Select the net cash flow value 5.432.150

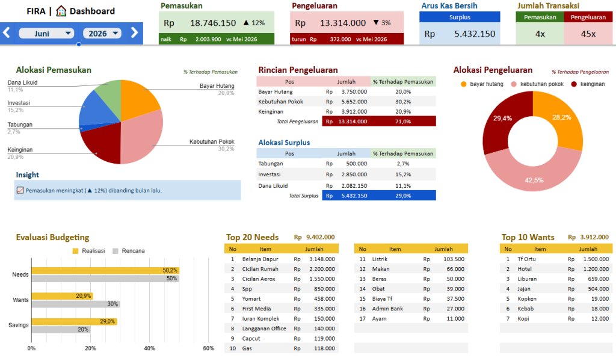coord(475,34)
